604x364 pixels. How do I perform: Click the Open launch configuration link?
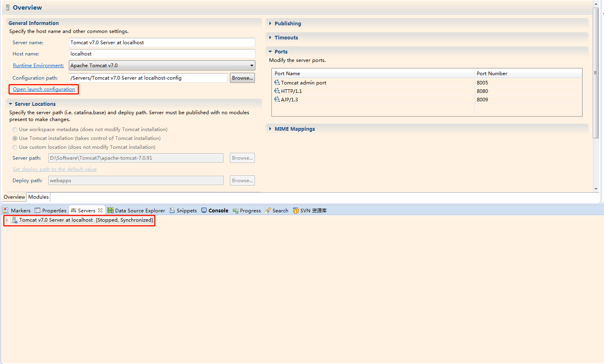click(44, 89)
